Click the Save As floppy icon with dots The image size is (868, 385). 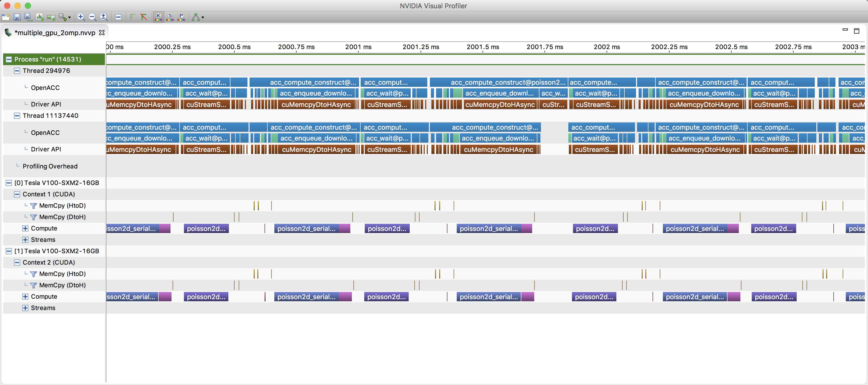[28, 17]
